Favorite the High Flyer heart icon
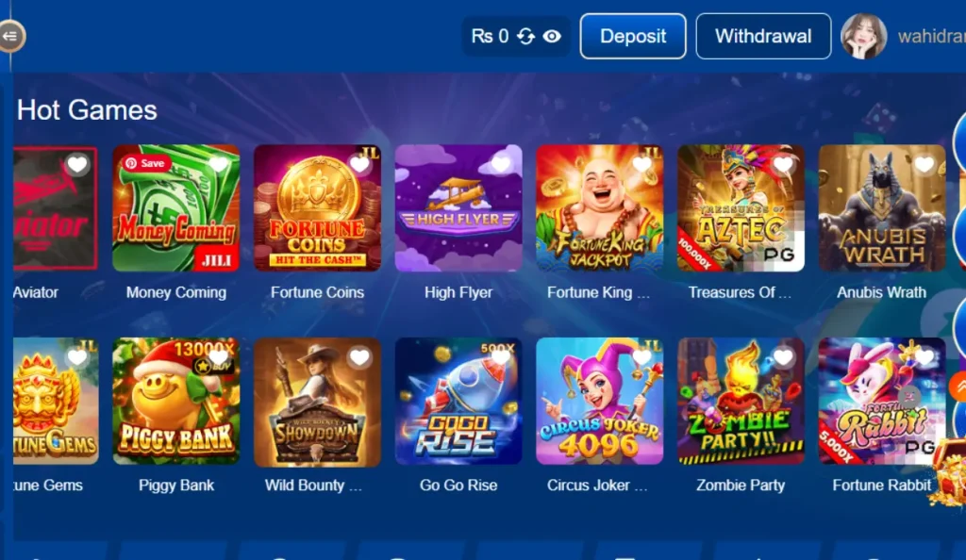 [x=501, y=164]
